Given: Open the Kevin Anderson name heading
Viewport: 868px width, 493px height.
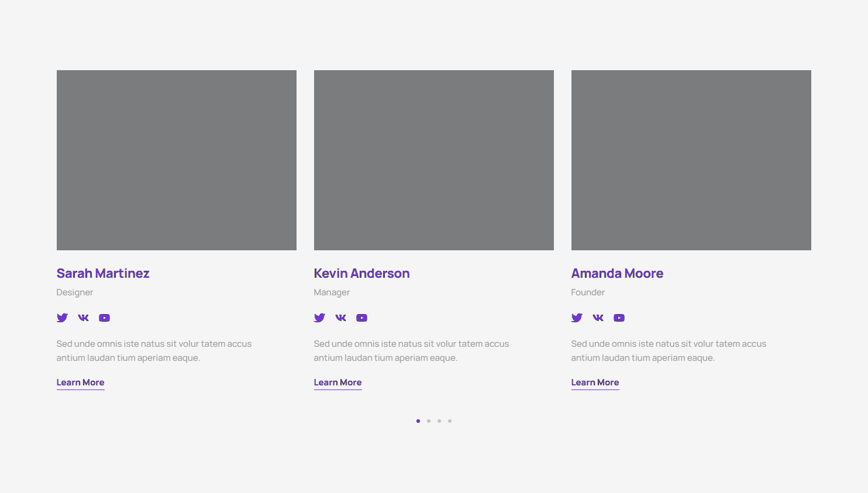Looking at the screenshot, I should [x=361, y=274].
